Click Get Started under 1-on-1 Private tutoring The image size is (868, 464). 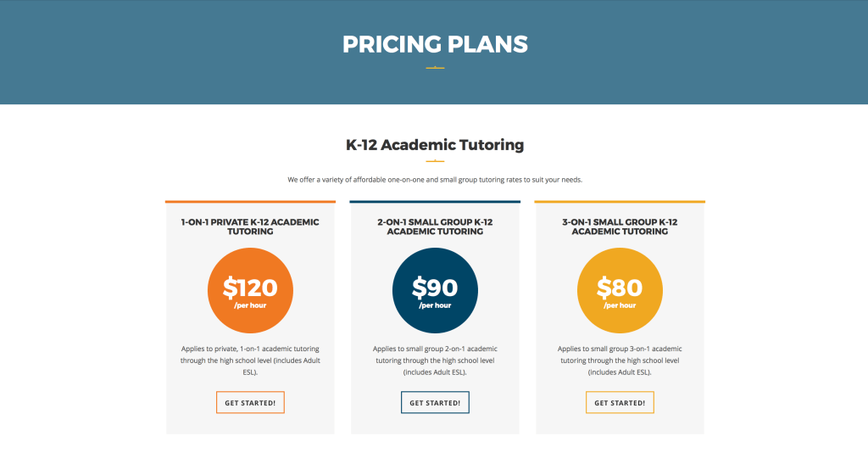(x=250, y=402)
